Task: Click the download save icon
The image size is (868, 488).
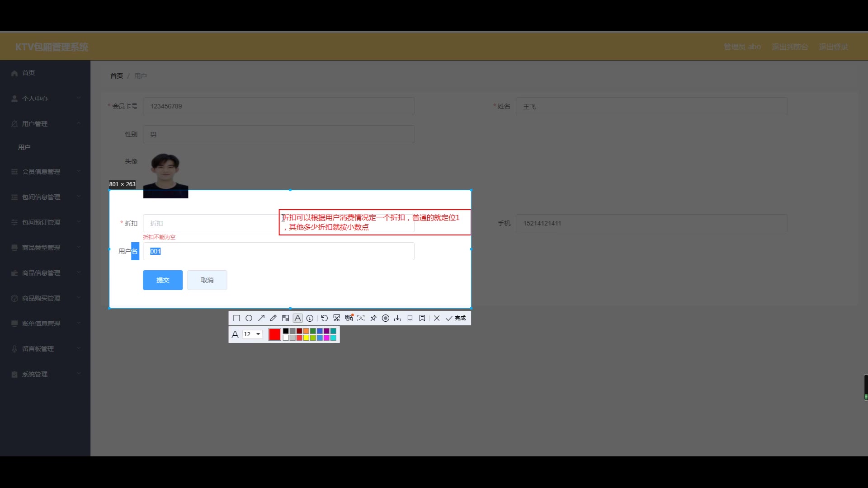Action: point(397,318)
